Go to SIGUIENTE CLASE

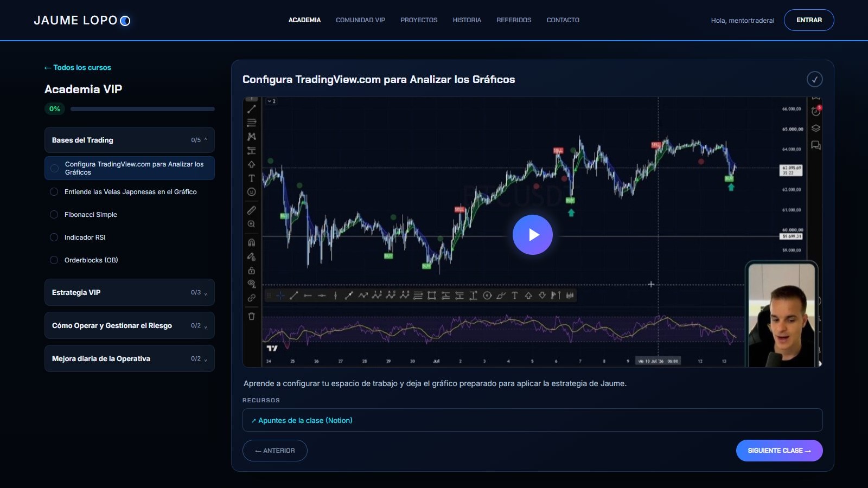pyautogui.click(x=780, y=451)
